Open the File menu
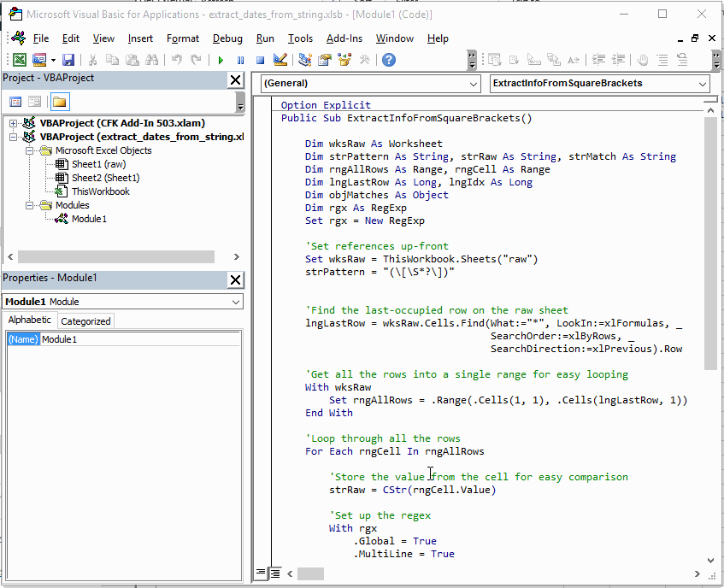This screenshot has width=724, height=588. 41,38
